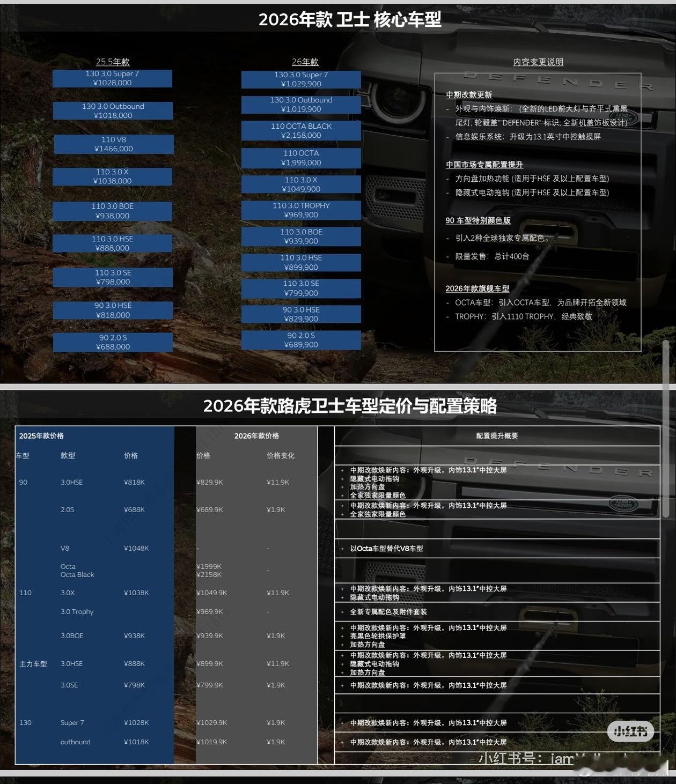Click the ¥1049.9K price cell
The width and height of the screenshot is (676, 784).
coord(212,593)
